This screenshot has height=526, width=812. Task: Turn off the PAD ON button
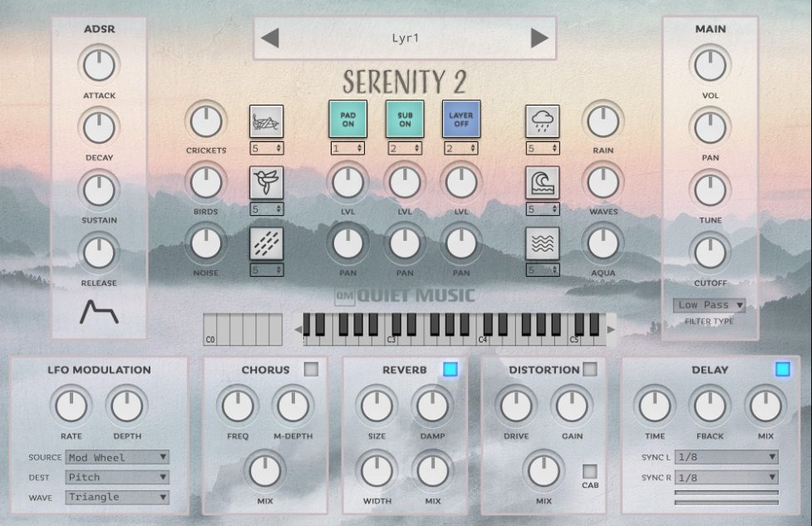347,120
